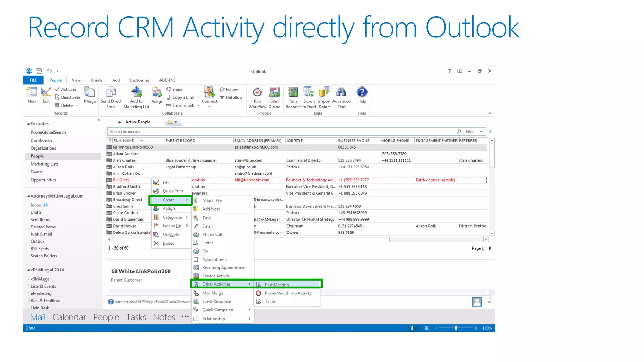The image size is (644, 362).
Task: Click the Search for records field
Action: click(x=281, y=132)
